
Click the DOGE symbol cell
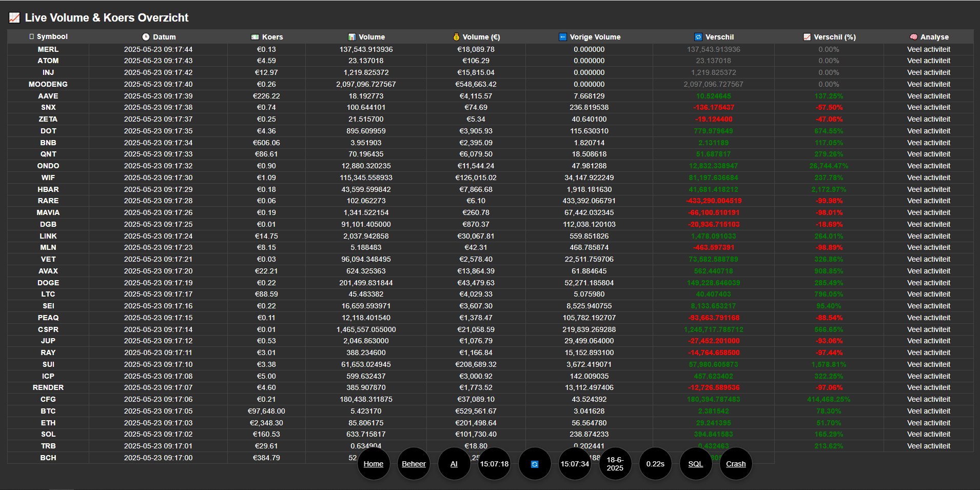(48, 283)
